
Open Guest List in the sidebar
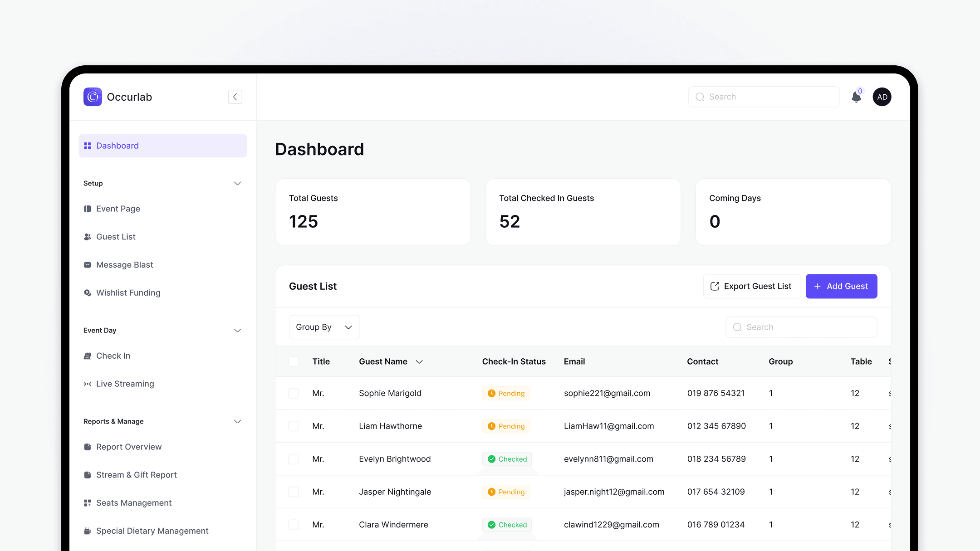[x=116, y=237]
